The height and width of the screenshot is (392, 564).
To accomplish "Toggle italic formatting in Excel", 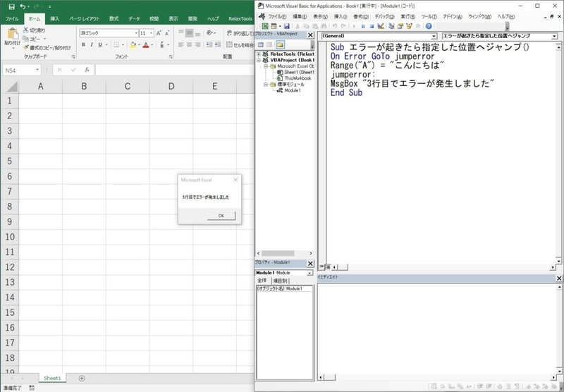I will click(x=92, y=44).
